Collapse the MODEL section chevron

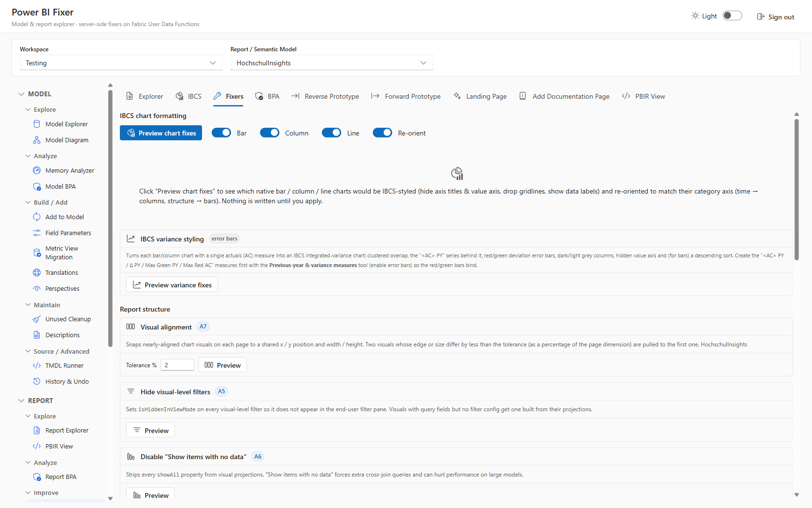click(x=21, y=94)
